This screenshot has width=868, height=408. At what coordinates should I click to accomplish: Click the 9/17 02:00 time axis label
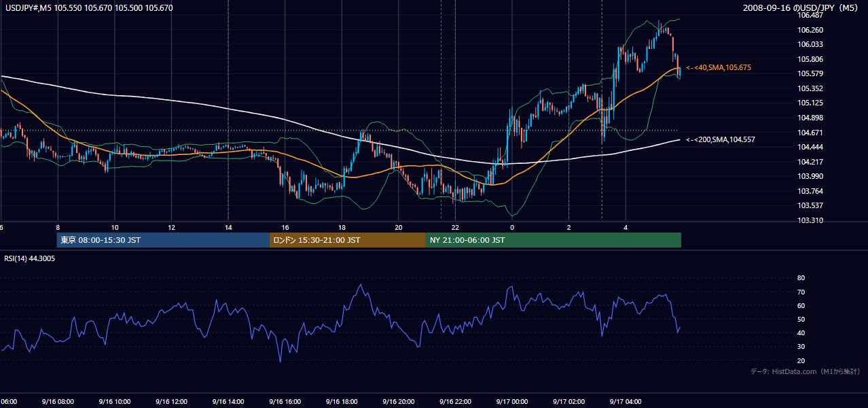[568, 402]
